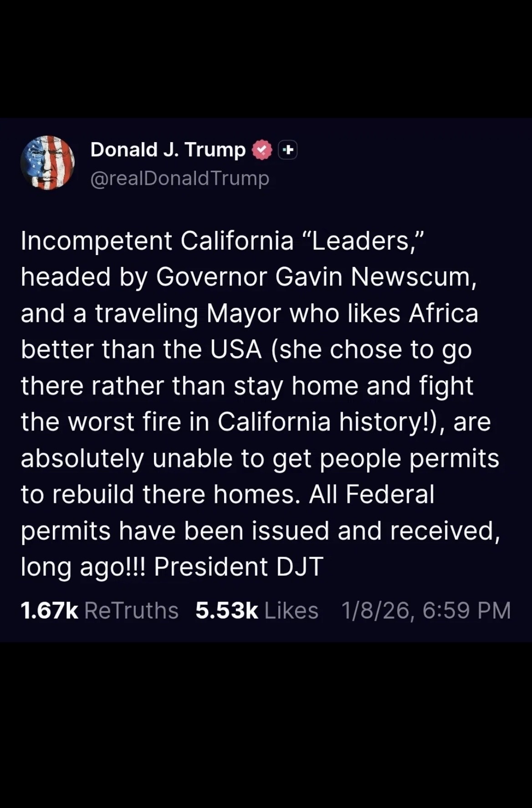
Task: Click the @realDonaldTrump handle
Action: pos(180,178)
